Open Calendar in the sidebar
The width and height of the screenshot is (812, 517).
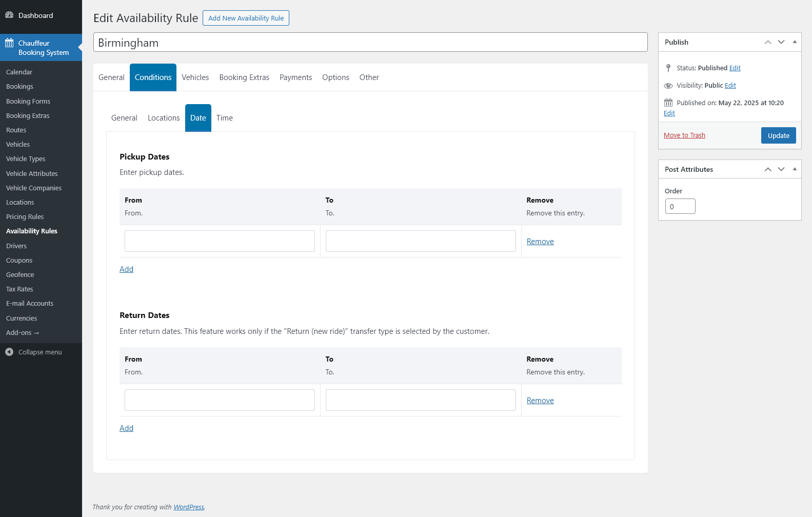coord(19,72)
